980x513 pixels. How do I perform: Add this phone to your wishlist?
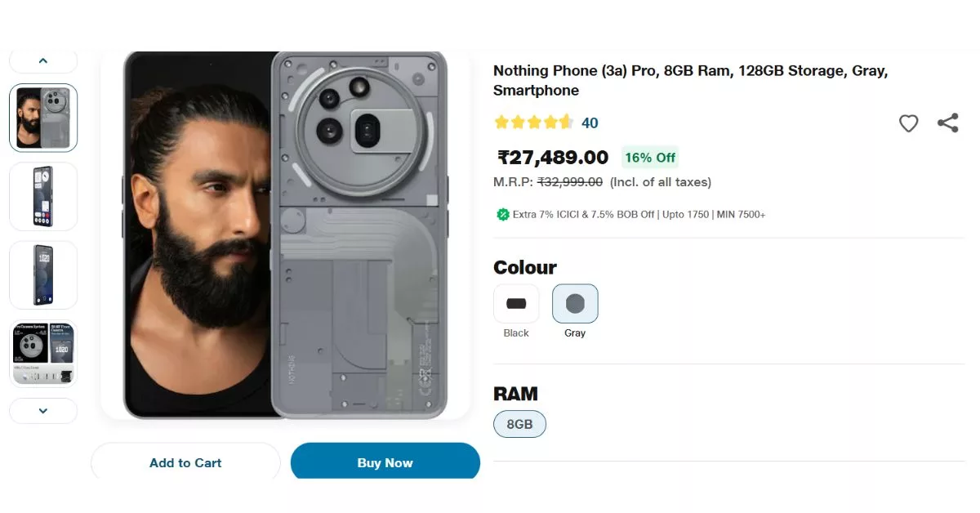(x=908, y=123)
